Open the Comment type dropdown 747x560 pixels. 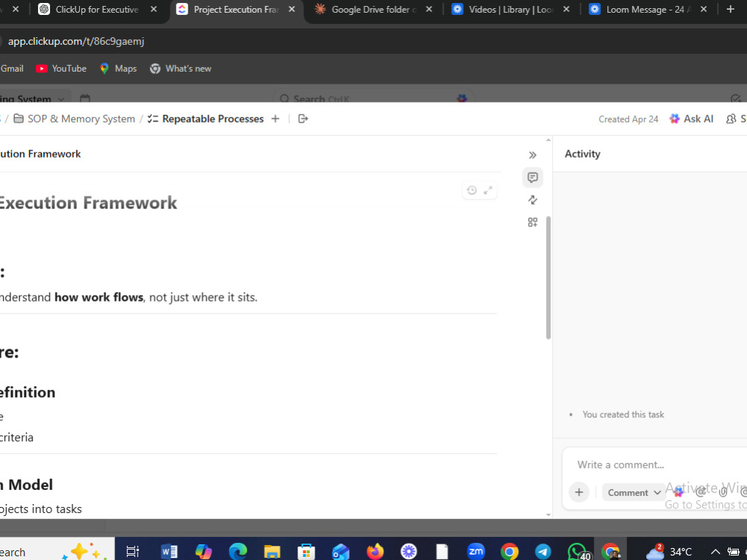pos(633,492)
